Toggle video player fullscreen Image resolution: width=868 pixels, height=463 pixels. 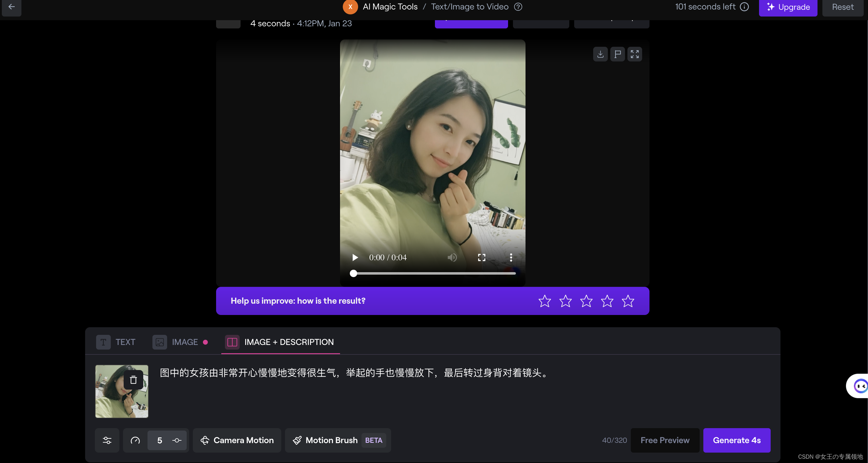(481, 257)
